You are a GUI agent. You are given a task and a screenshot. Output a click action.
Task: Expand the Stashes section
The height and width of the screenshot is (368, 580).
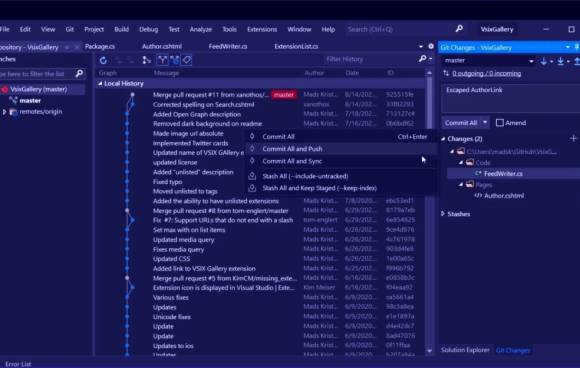coord(443,213)
